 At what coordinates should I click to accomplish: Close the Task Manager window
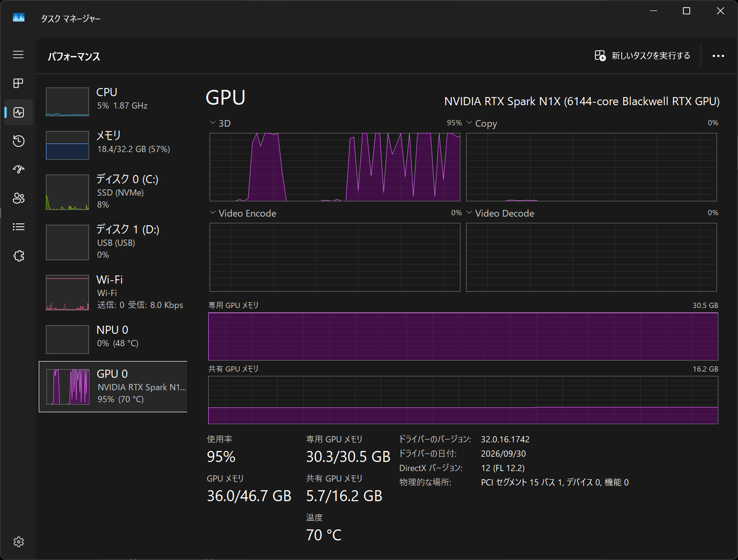click(720, 11)
